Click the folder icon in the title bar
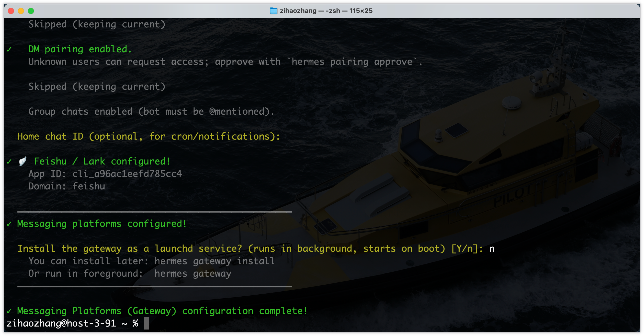Image resolution: width=644 pixels, height=336 pixels. pos(274,11)
